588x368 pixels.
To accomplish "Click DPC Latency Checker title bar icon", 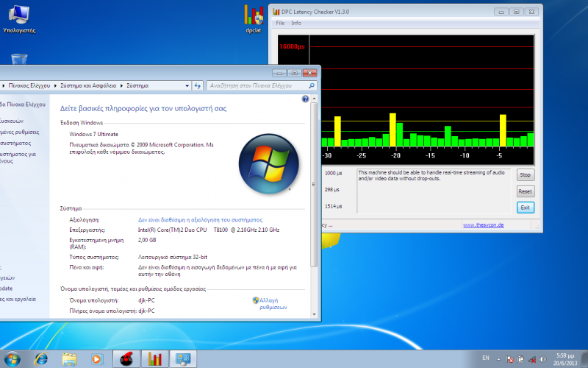I will tap(276, 12).
